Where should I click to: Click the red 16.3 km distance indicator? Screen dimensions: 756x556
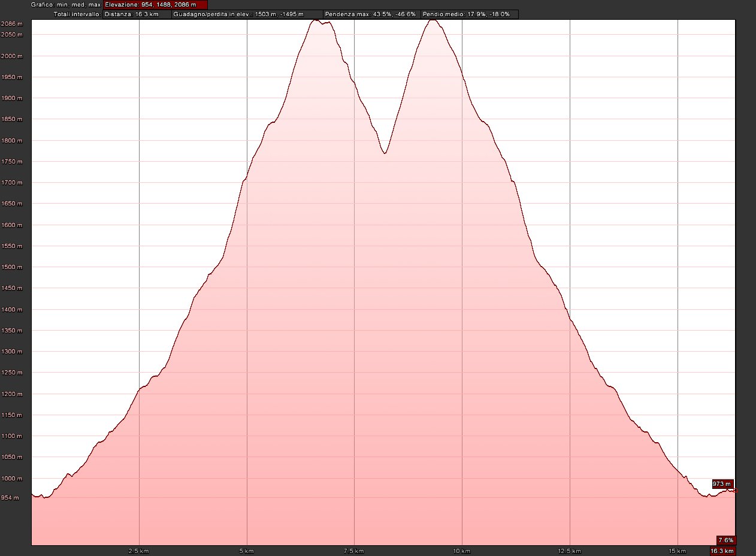pos(722,551)
